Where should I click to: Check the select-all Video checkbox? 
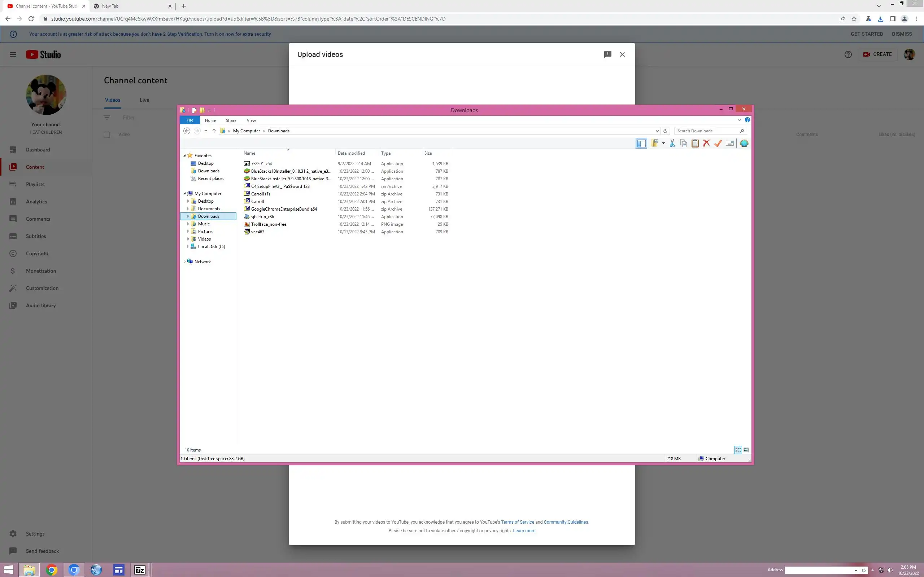tap(107, 135)
